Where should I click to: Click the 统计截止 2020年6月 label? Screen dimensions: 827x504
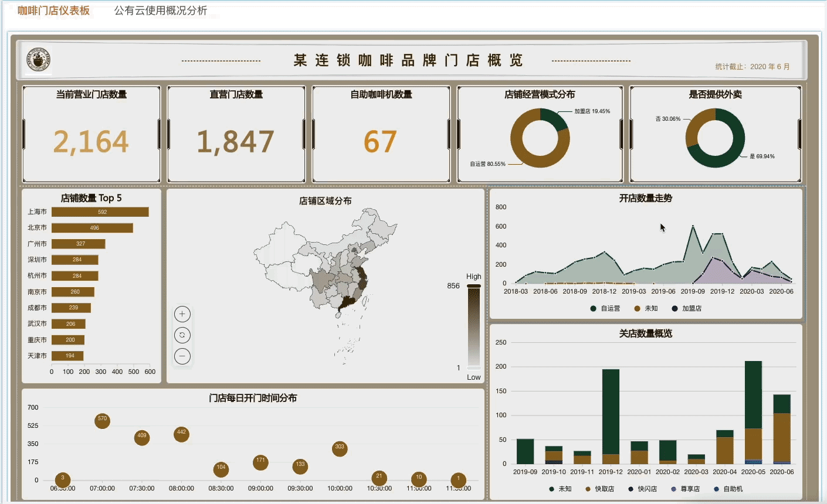(751, 66)
